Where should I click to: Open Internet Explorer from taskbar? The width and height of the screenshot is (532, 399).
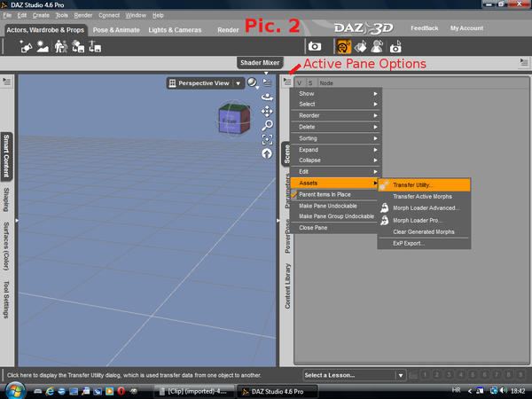click(50, 391)
